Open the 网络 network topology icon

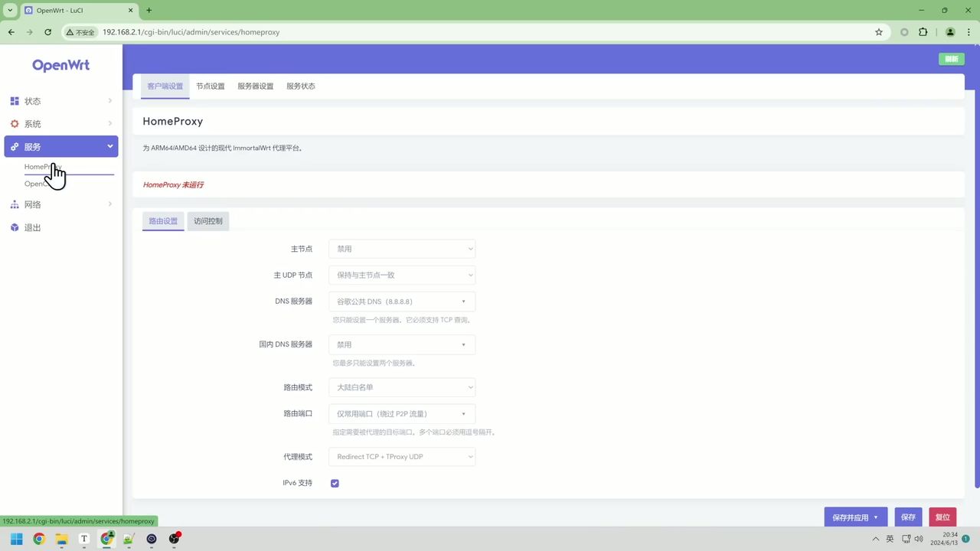[14, 204]
